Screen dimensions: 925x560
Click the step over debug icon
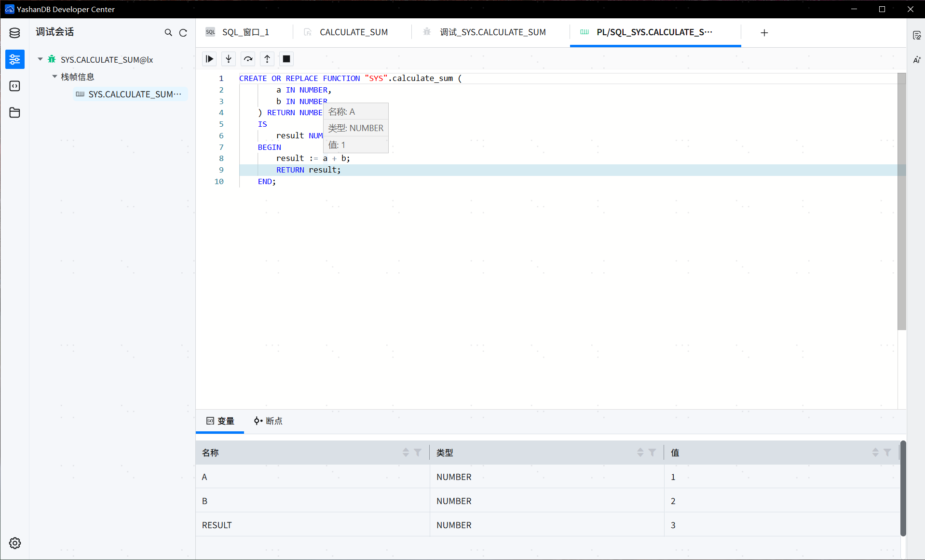click(248, 59)
